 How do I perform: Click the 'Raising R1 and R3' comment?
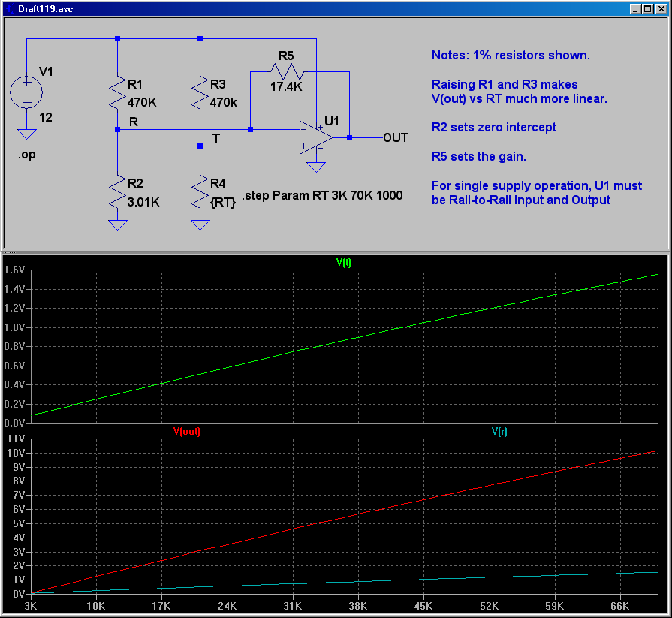tap(520, 92)
